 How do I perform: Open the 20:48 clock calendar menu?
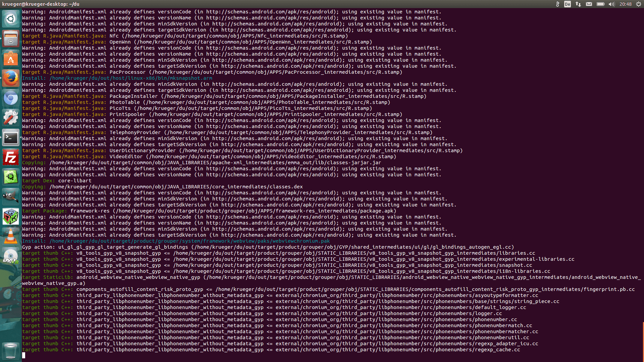click(x=626, y=4)
